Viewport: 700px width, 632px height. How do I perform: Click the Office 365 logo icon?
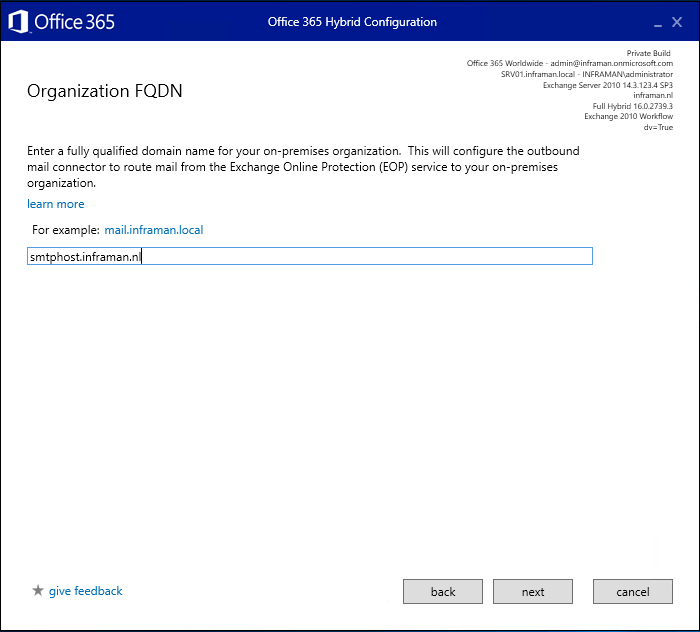[19, 22]
